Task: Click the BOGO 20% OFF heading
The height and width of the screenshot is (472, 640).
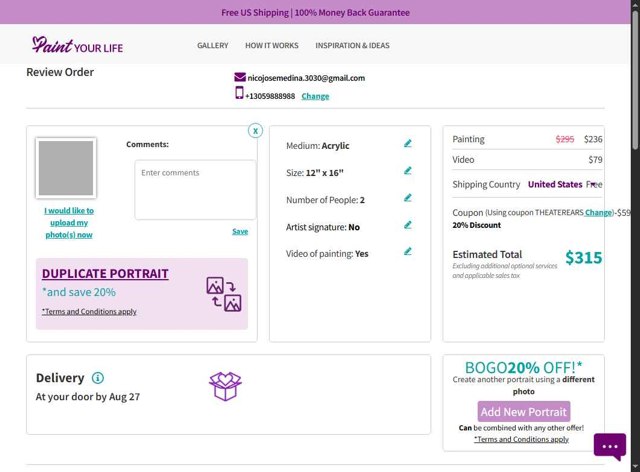Action: point(524,367)
